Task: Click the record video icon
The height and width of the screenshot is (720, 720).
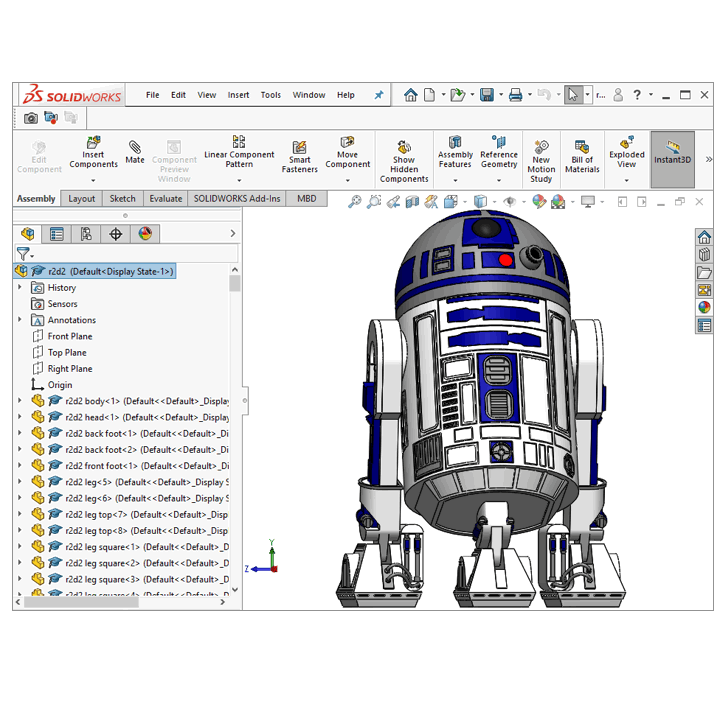Action: click(x=51, y=118)
